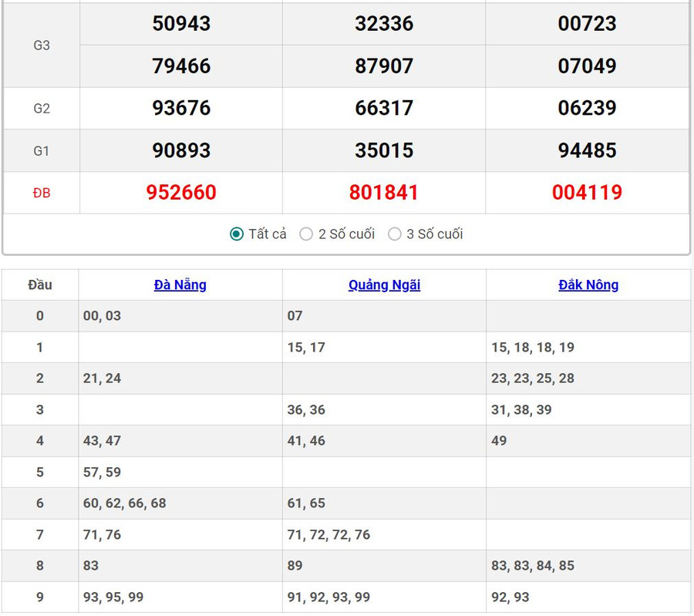Screen dimensions: 694x616
Task: Select the G3 prize number 50943
Action: pyautogui.click(x=181, y=24)
